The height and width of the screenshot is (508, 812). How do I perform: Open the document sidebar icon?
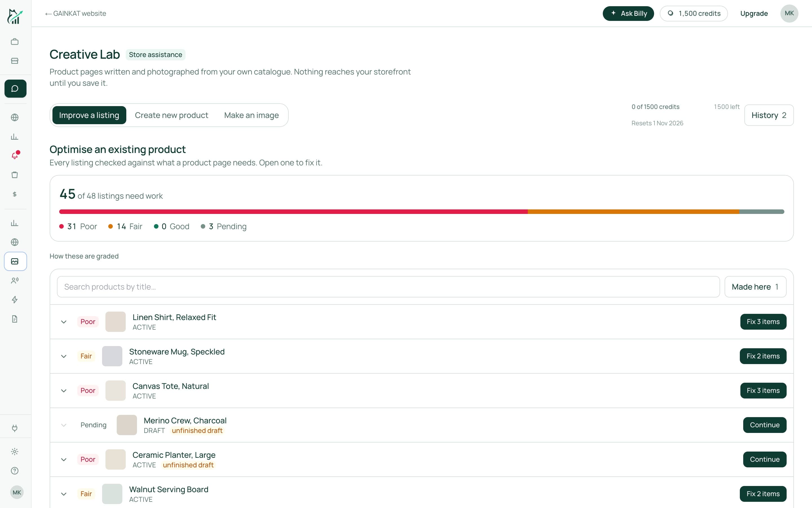tap(15, 319)
